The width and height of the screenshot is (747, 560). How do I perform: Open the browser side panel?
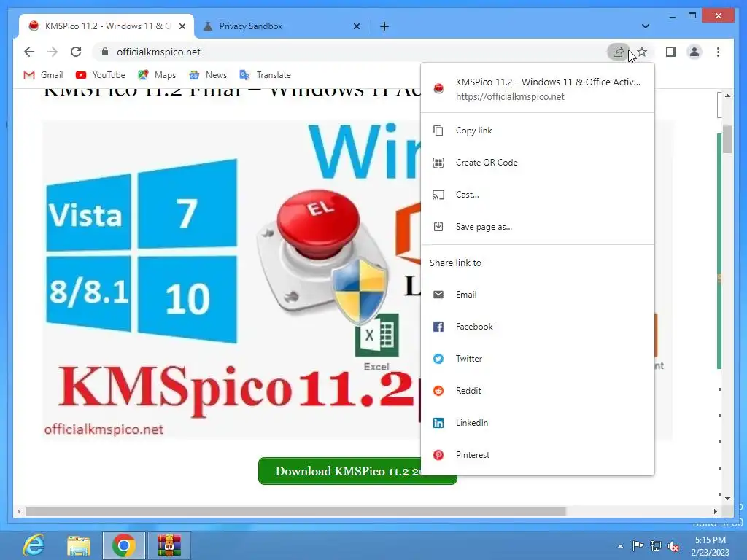coord(671,52)
